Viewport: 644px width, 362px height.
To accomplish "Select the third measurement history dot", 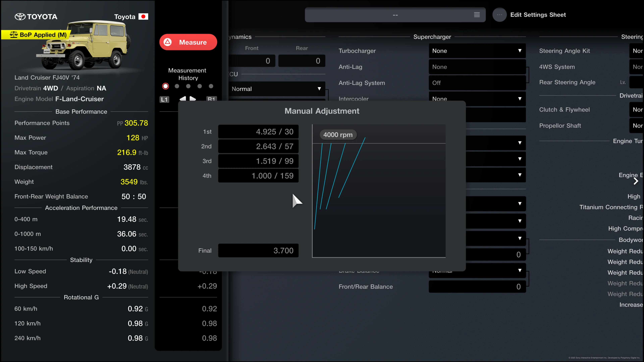I will [x=188, y=86].
